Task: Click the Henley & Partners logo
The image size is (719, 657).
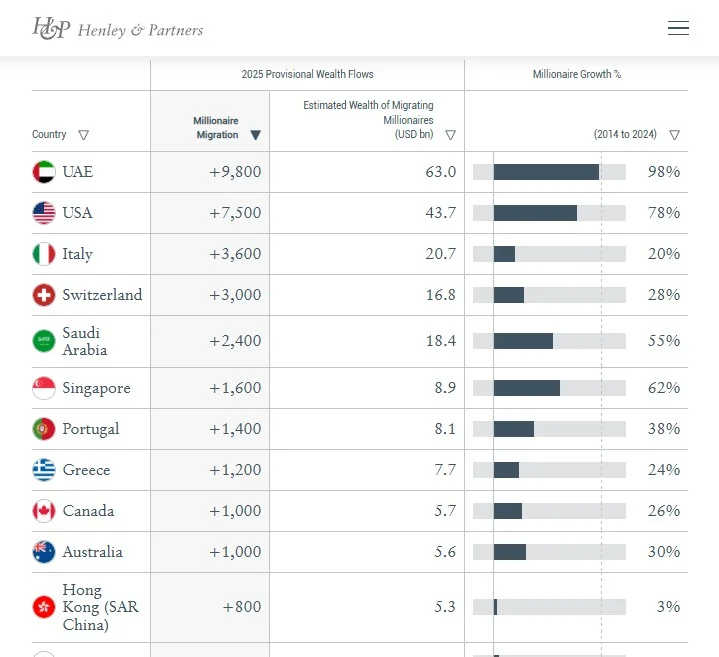Action: click(x=118, y=29)
